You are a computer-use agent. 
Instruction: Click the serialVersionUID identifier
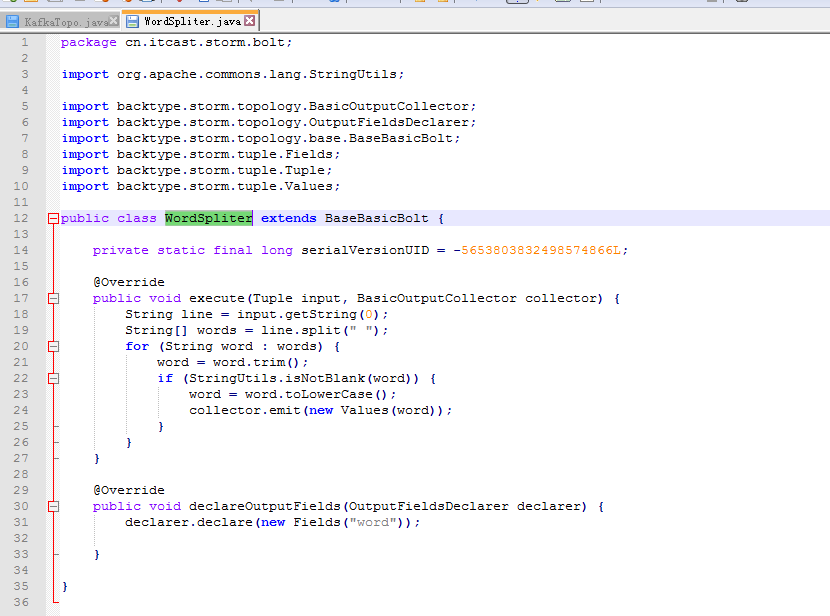(x=365, y=250)
